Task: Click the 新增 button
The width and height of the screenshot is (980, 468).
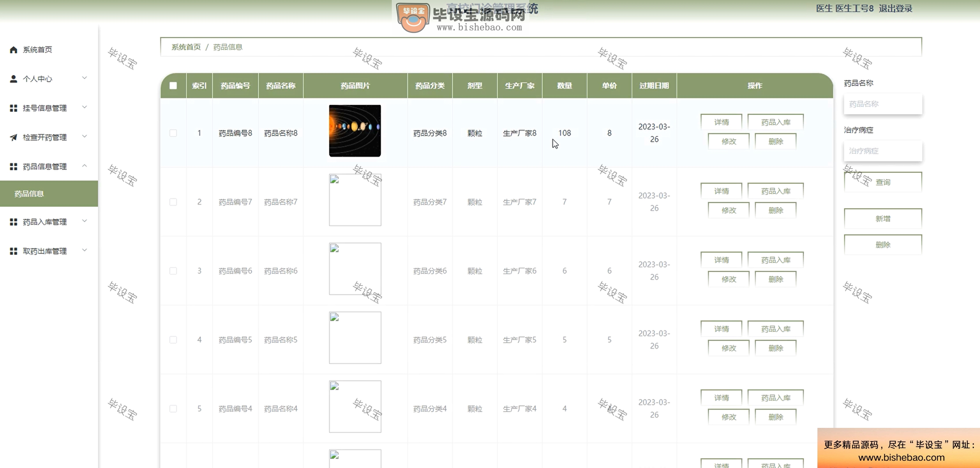Action: tap(883, 219)
